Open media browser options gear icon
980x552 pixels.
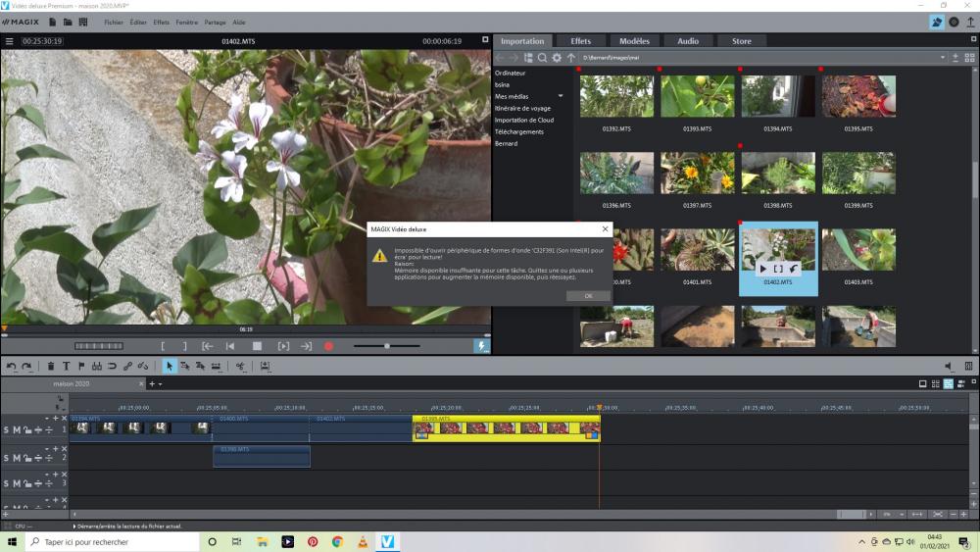coord(557,58)
